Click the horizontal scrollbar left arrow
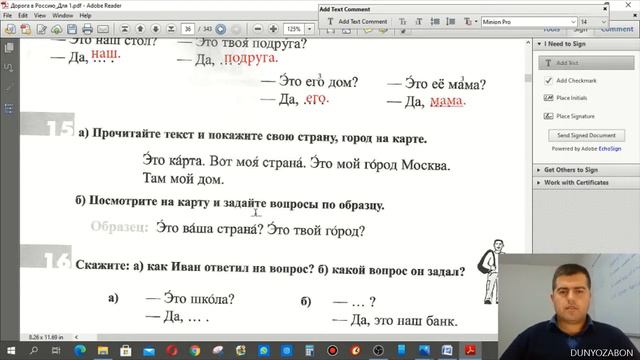Image resolution: width=640 pixels, height=360 pixels. (76, 337)
